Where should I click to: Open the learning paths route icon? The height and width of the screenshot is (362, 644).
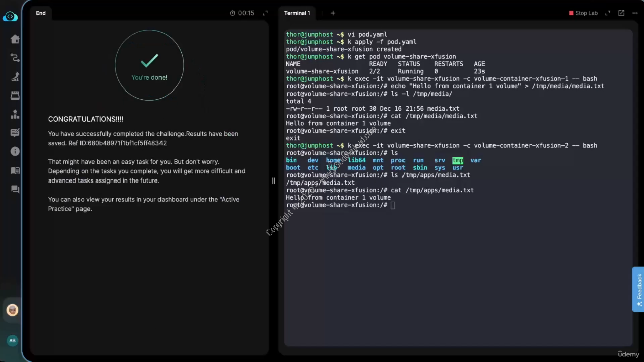click(15, 58)
